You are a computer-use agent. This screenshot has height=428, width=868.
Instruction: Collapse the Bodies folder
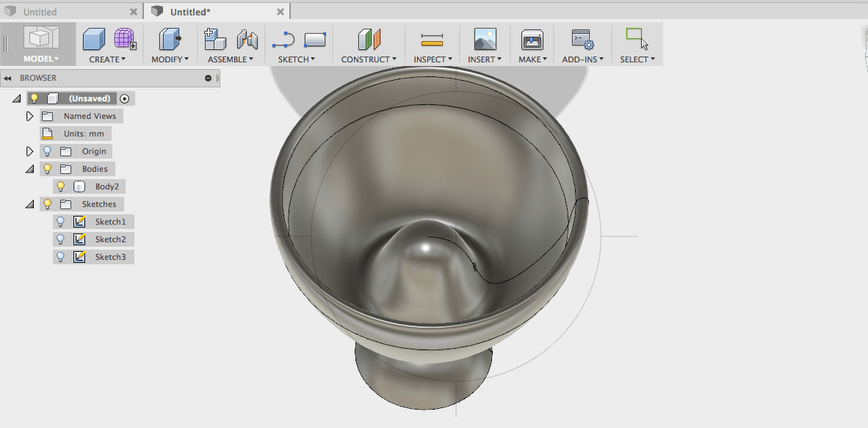(x=30, y=169)
